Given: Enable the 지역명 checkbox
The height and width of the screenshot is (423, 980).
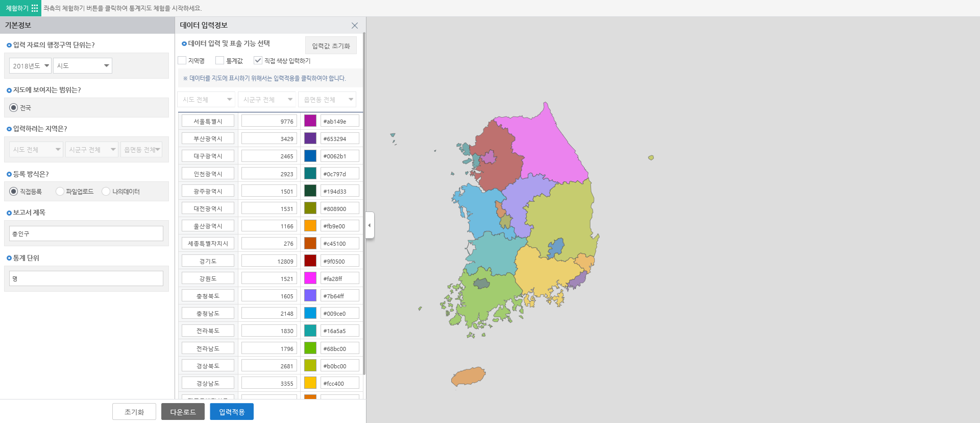Looking at the screenshot, I should tap(182, 61).
